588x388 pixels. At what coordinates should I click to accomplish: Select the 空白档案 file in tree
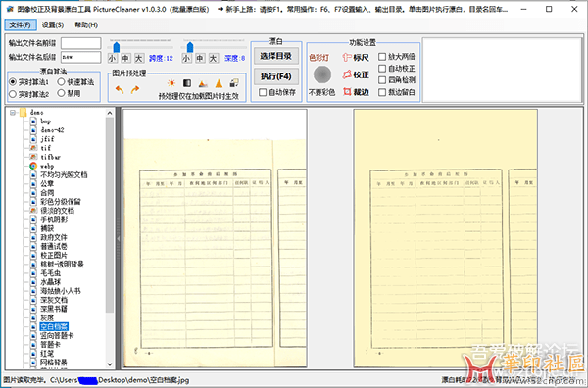(x=54, y=326)
